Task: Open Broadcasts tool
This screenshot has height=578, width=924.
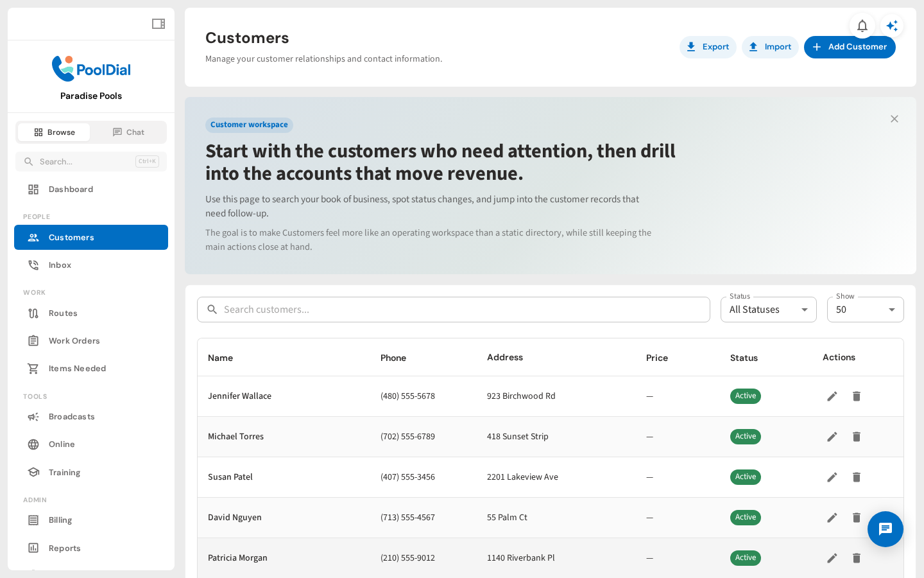Action: pyautogui.click(x=91, y=417)
